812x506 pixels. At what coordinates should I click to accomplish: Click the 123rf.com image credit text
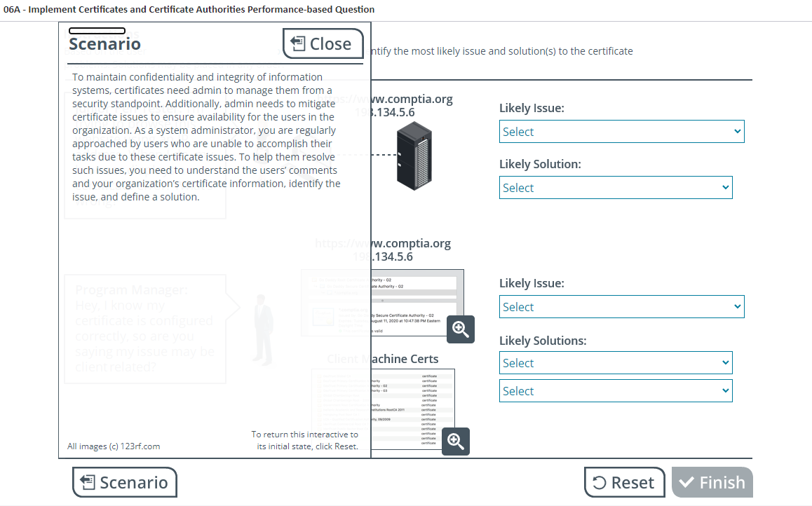(x=114, y=446)
